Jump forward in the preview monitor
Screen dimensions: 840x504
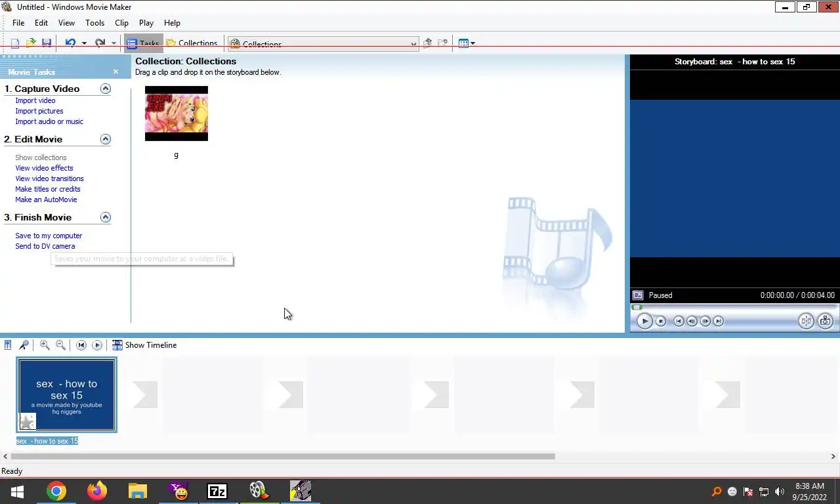pos(719,321)
